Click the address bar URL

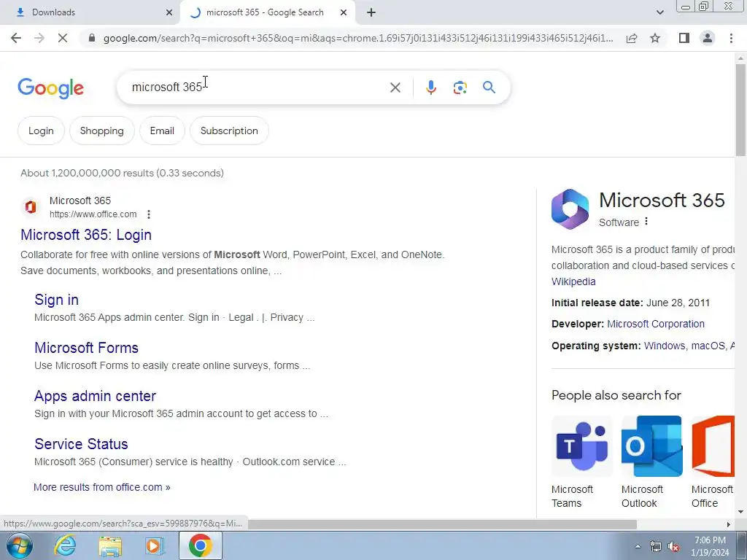[358, 38]
